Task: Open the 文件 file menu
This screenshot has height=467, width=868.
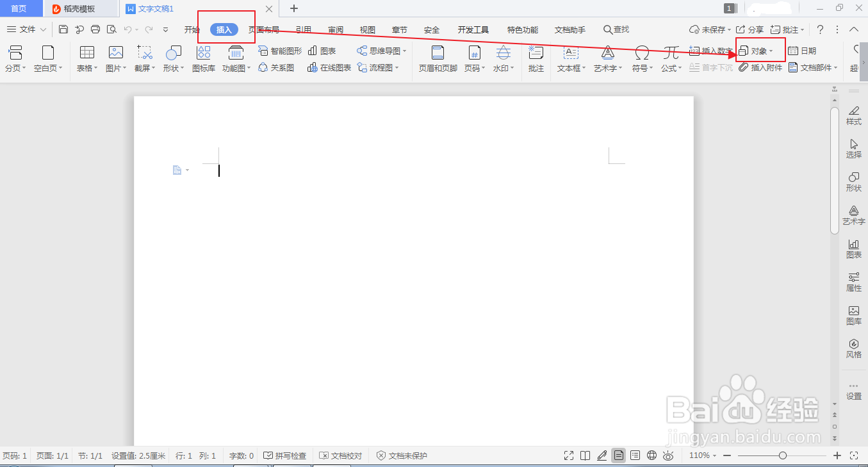Action: pyautogui.click(x=26, y=29)
